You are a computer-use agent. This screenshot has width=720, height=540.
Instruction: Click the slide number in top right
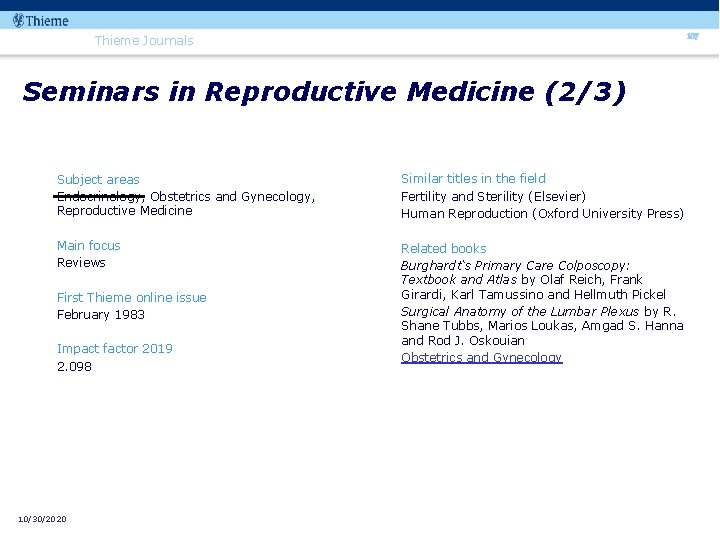coord(692,36)
